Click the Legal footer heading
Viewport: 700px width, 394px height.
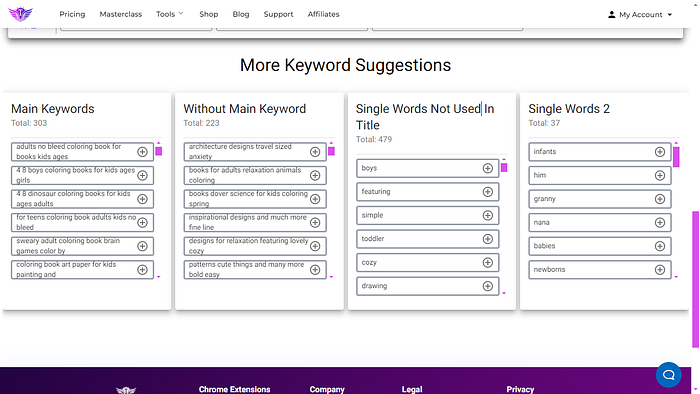point(412,389)
